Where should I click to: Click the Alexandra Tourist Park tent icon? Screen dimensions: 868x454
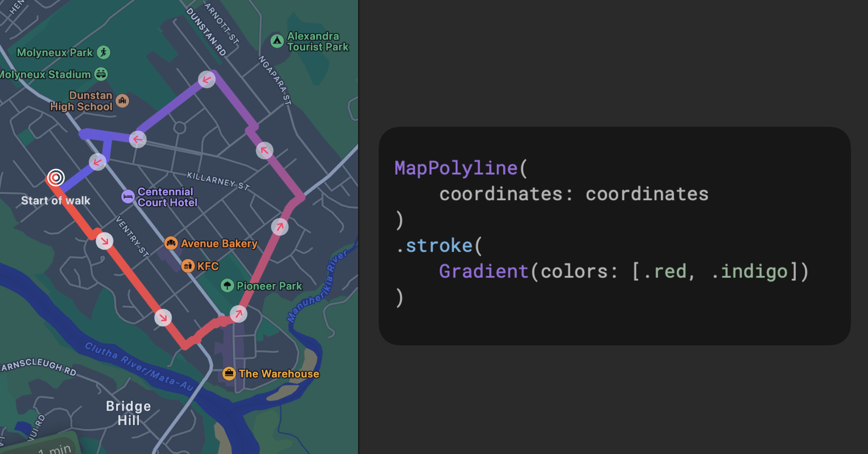pos(277,41)
